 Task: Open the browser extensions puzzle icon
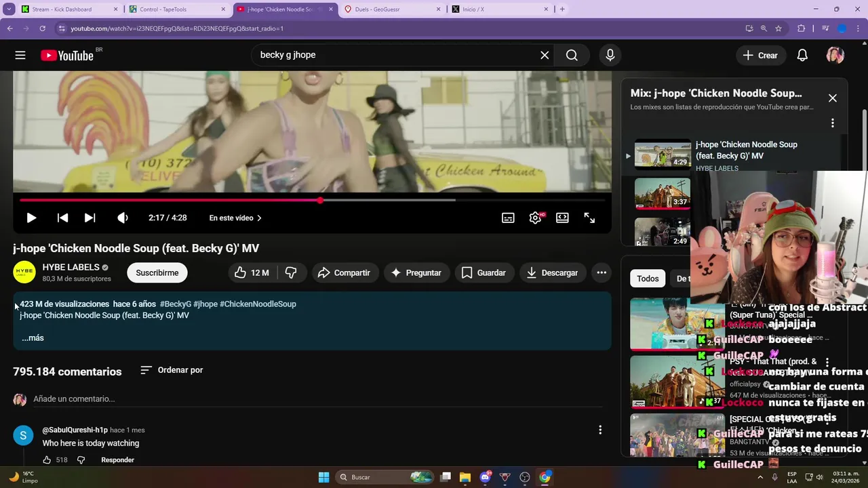point(802,28)
